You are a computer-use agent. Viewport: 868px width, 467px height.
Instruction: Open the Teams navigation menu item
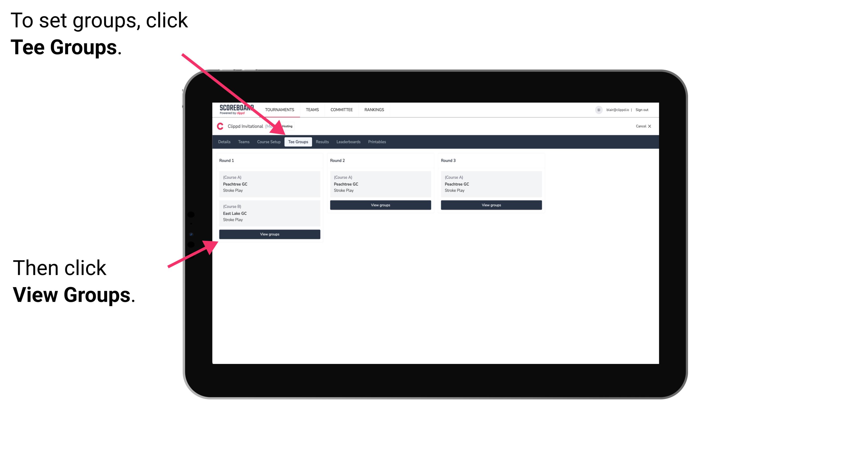(243, 142)
